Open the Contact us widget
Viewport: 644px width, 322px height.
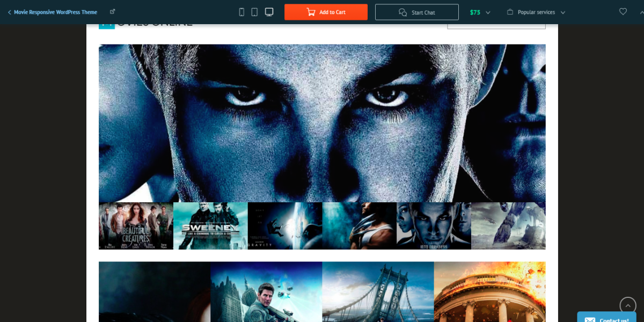coord(606,317)
